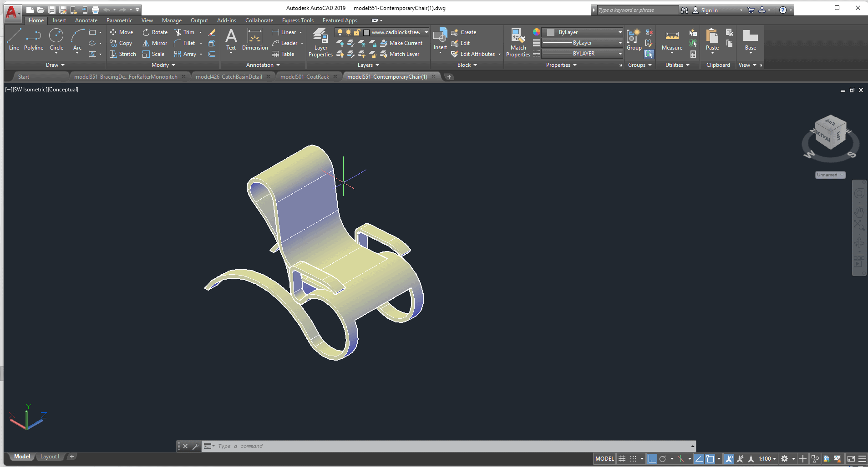Insert a Table annotation
Image resolution: width=868 pixels, height=467 pixels.
[x=283, y=54]
